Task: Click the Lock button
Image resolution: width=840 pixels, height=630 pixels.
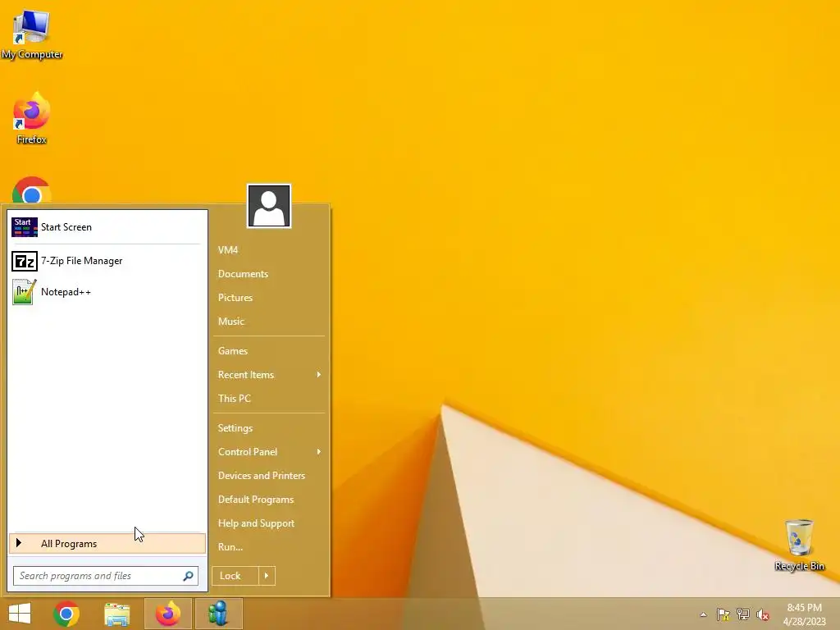Action: point(235,576)
